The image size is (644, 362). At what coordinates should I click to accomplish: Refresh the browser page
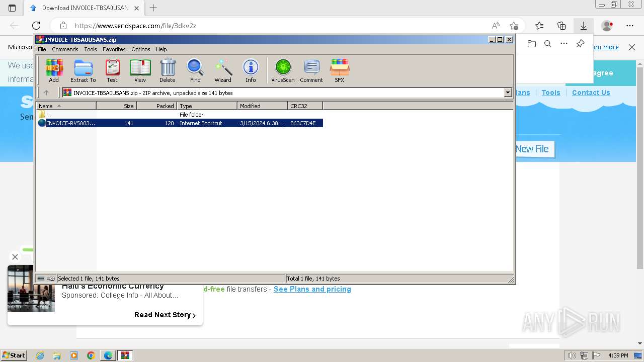(x=36, y=26)
